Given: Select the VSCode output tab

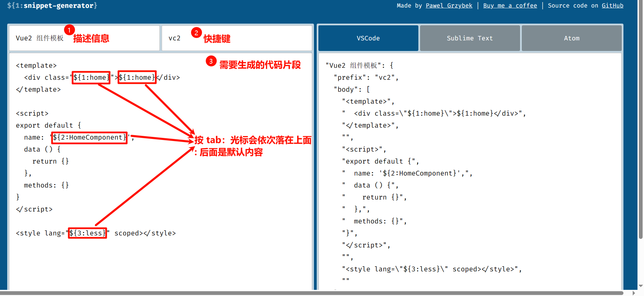Looking at the screenshot, I should click(x=368, y=38).
